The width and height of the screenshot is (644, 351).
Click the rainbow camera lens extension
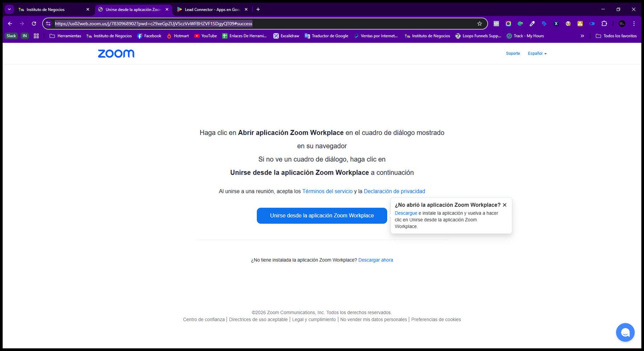tap(508, 24)
